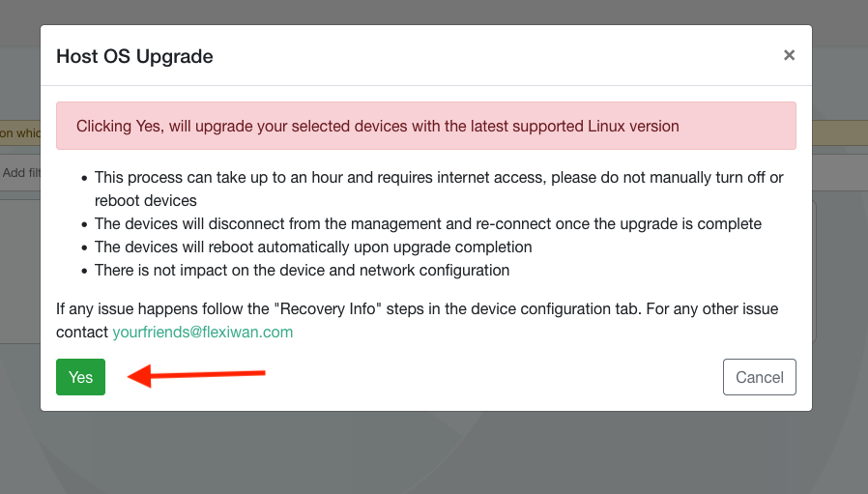Close the Host OS Upgrade dialog with X

(x=789, y=55)
